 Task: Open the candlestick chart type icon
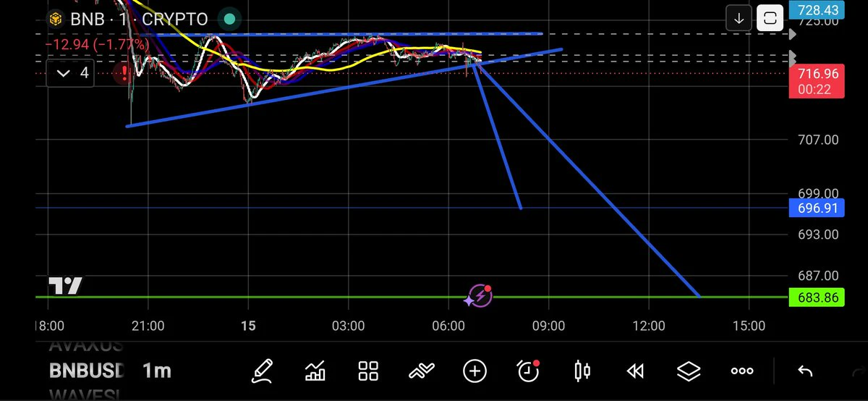(582, 371)
